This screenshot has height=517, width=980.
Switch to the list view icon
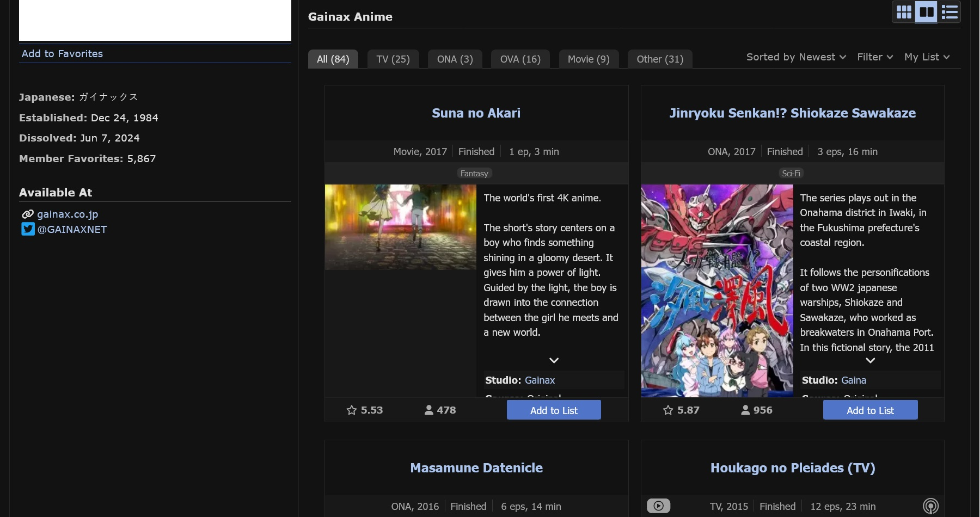pos(949,12)
